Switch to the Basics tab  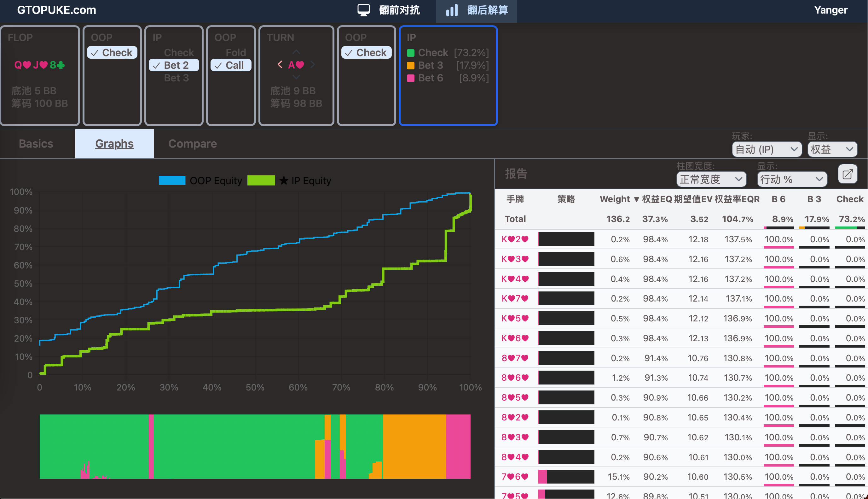pyautogui.click(x=36, y=144)
